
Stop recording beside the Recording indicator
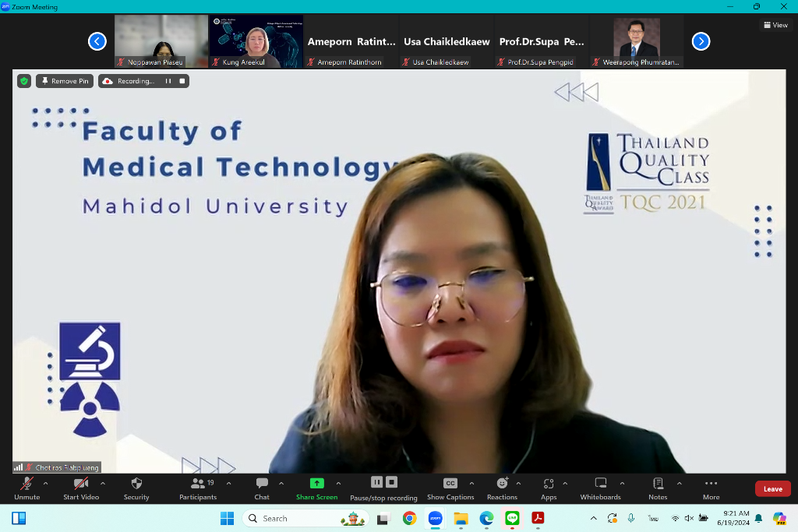[182, 81]
